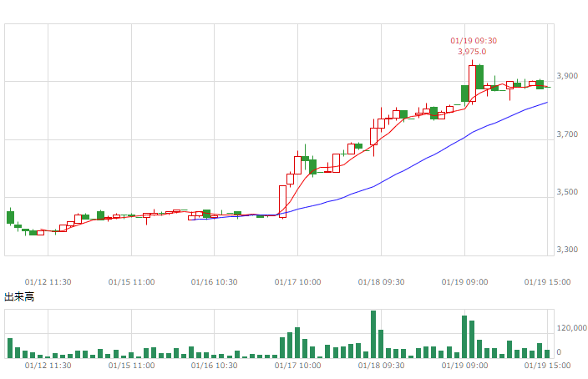
Task: Click 01/16 10:30 label under volume chart
Action: (x=214, y=365)
